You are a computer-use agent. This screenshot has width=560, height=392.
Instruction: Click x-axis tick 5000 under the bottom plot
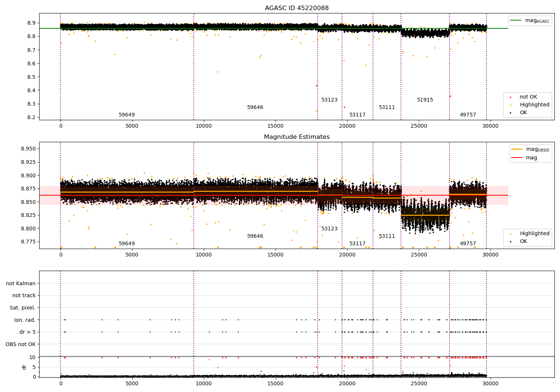tap(132, 384)
